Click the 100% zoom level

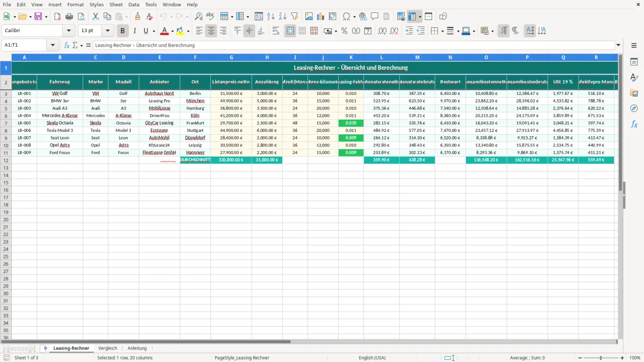pyautogui.click(x=635, y=358)
